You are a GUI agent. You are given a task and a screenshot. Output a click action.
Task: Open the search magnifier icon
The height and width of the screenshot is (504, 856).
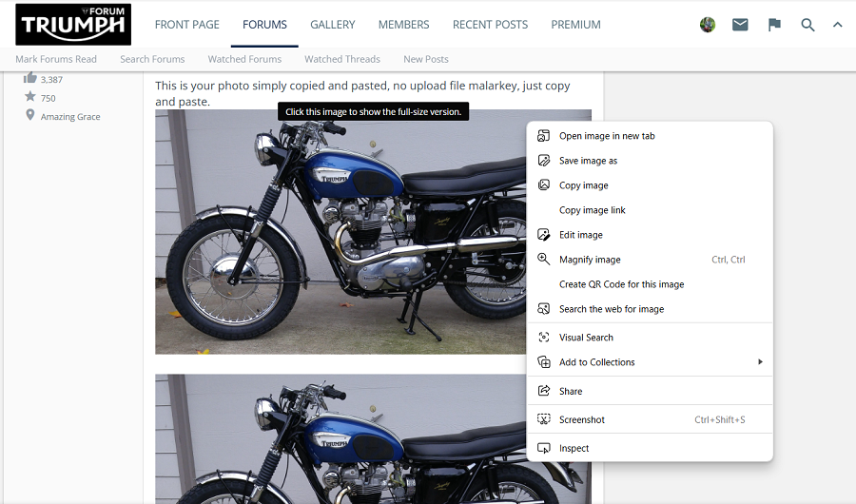pyautogui.click(x=807, y=25)
